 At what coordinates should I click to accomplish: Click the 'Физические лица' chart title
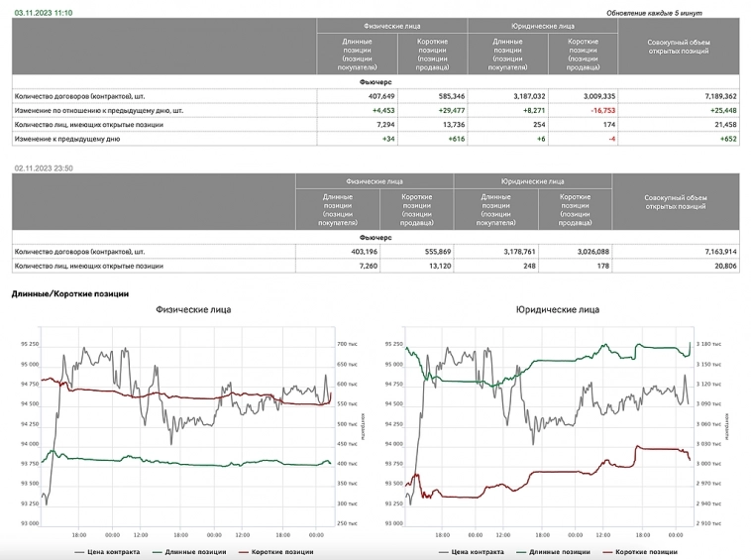193,309
